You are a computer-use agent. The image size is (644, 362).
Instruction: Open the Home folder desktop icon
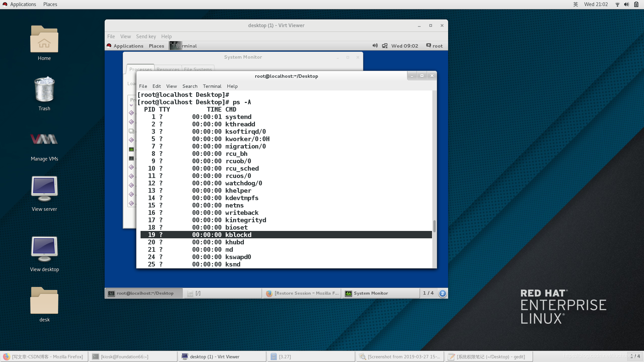point(44,43)
